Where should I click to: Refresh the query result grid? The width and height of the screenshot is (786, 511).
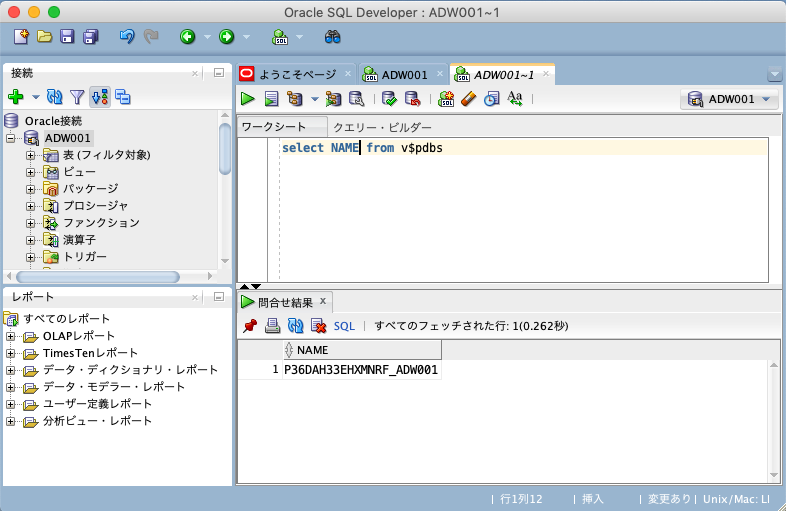point(295,326)
